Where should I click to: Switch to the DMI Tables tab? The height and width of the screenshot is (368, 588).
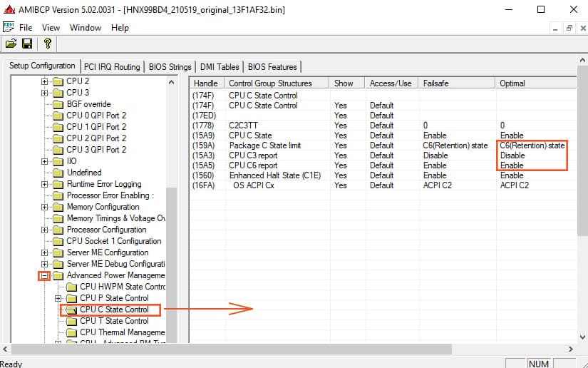[x=220, y=67]
